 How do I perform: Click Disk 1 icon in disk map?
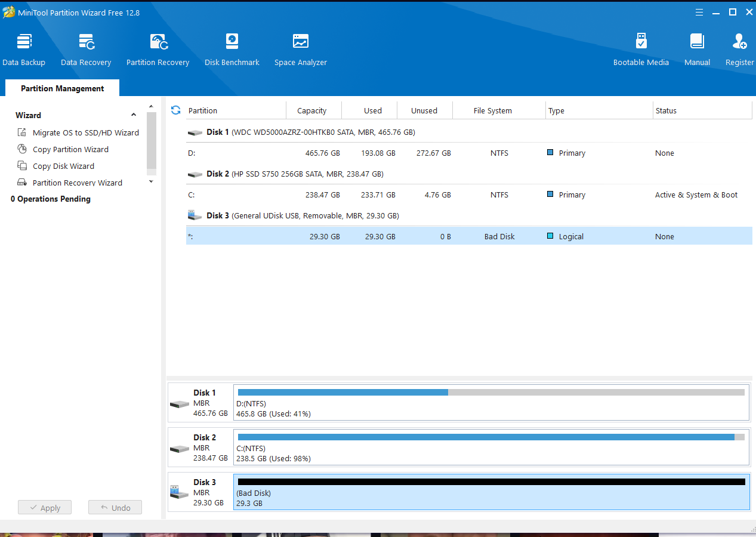(x=180, y=404)
